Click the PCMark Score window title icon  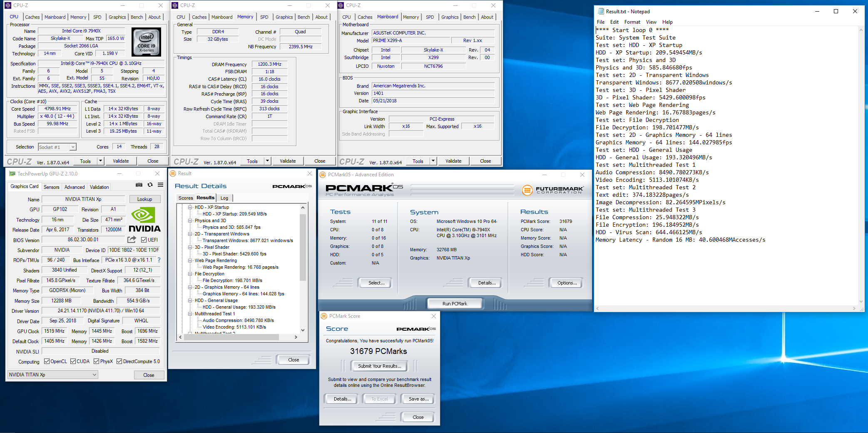pos(324,316)
